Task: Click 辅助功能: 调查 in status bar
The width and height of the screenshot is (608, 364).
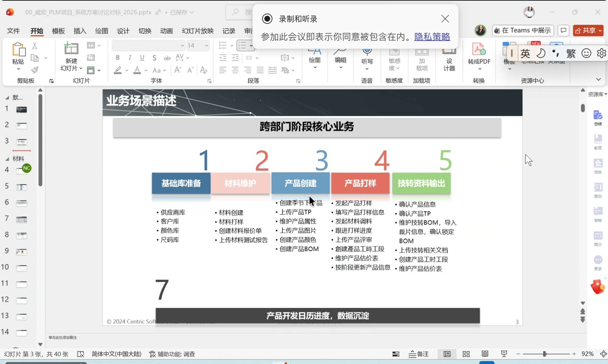Action: point(172,354)
